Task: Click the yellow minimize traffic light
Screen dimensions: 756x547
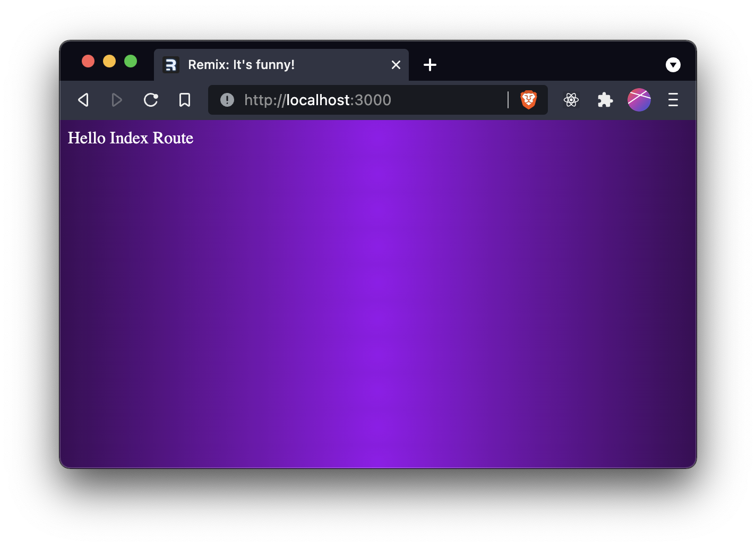Action: tap(109, 61)
